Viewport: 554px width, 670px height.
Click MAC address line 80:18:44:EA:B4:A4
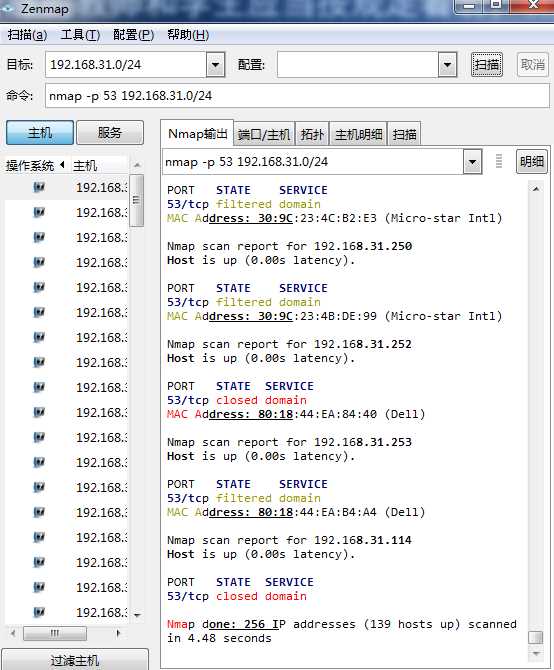point(296,512)
